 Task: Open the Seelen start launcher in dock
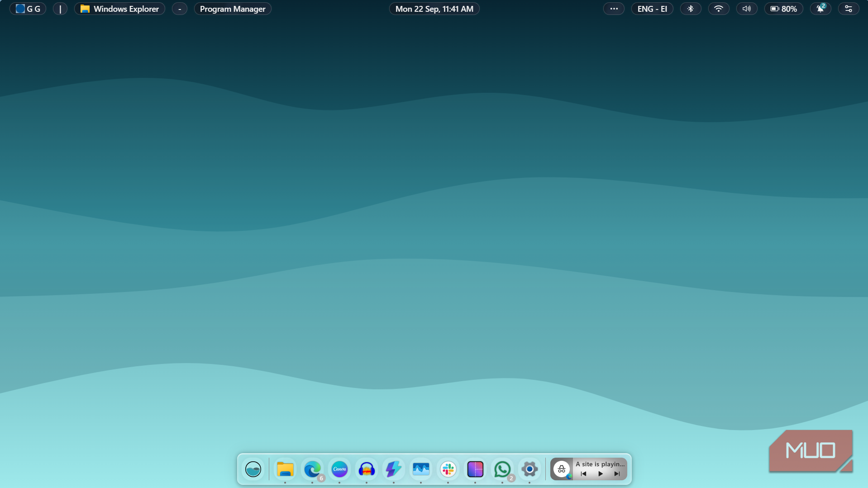[x=253, y=469]
